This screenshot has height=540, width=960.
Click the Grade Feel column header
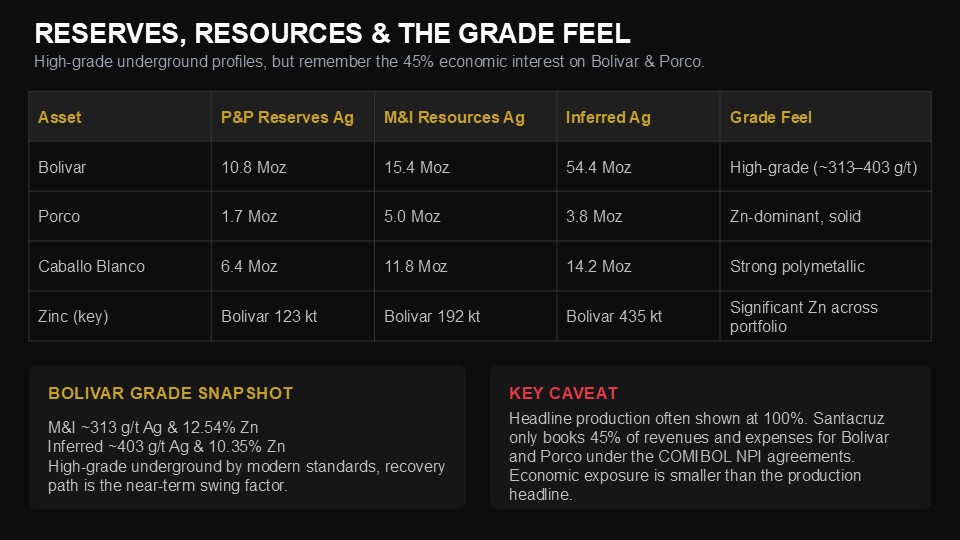(770, 117)
